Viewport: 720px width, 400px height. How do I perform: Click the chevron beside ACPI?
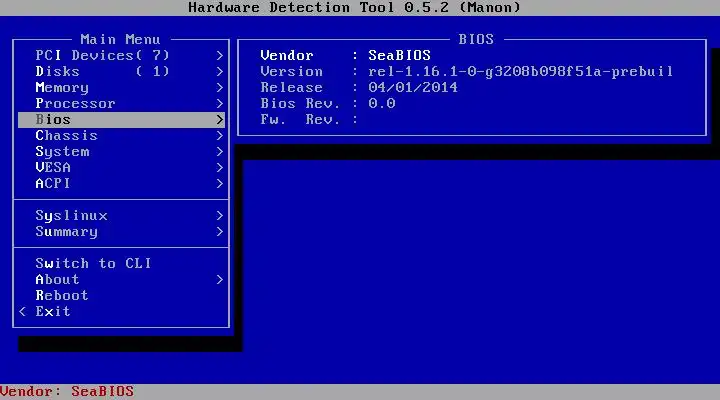[219, 184]
